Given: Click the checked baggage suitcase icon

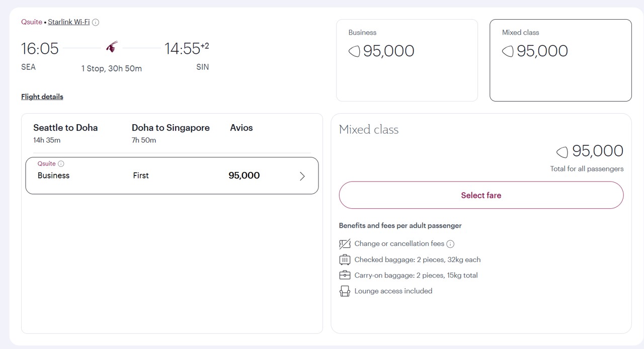Looking at the screenshot, I should coord(345,260).
